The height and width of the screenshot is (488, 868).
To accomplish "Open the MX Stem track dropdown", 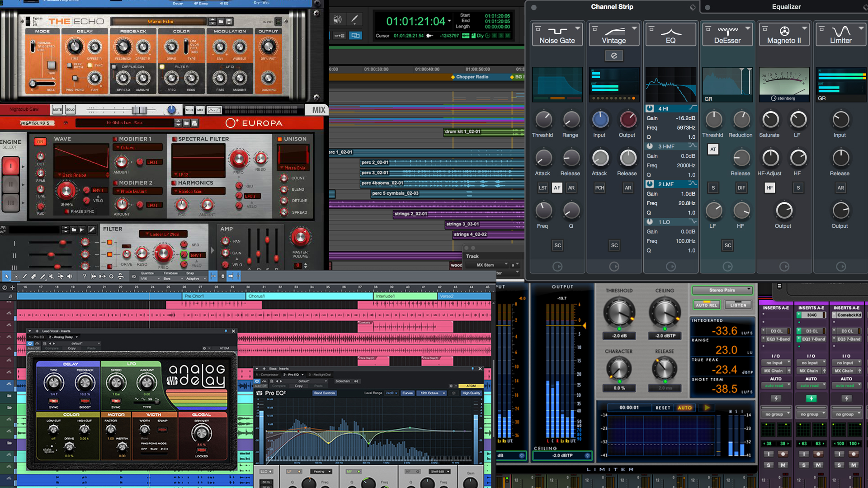I will click(488, 265).
